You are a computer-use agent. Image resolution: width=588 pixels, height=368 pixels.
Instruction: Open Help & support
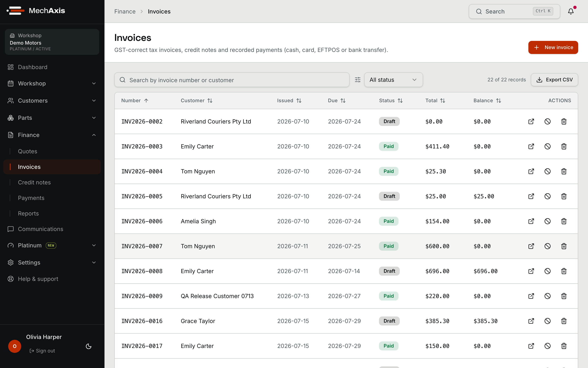52,279
